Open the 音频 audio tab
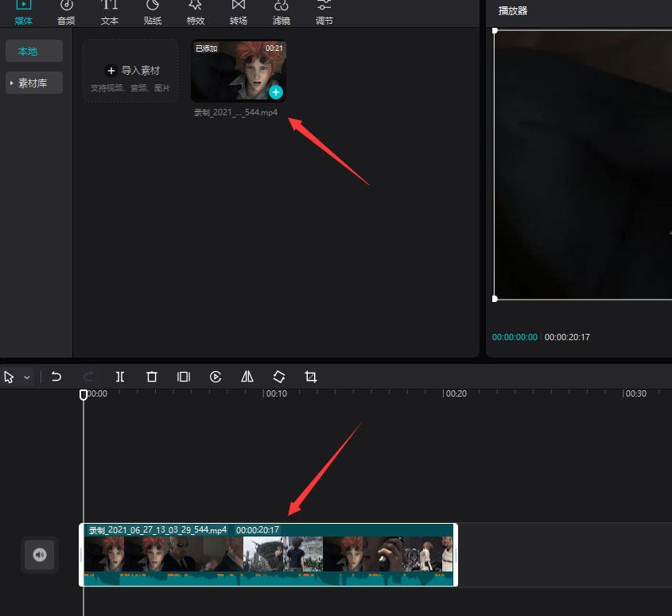 click(x=67, y=12)
